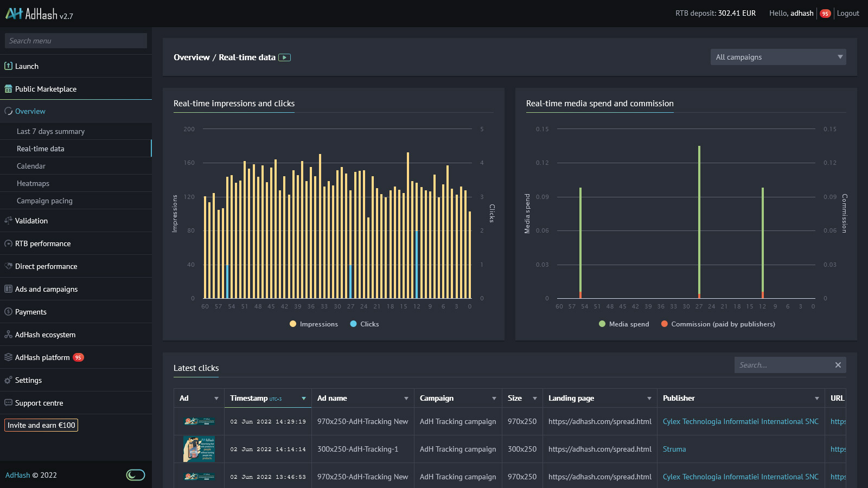Open the All campaigns dropdown

[778, 56]
